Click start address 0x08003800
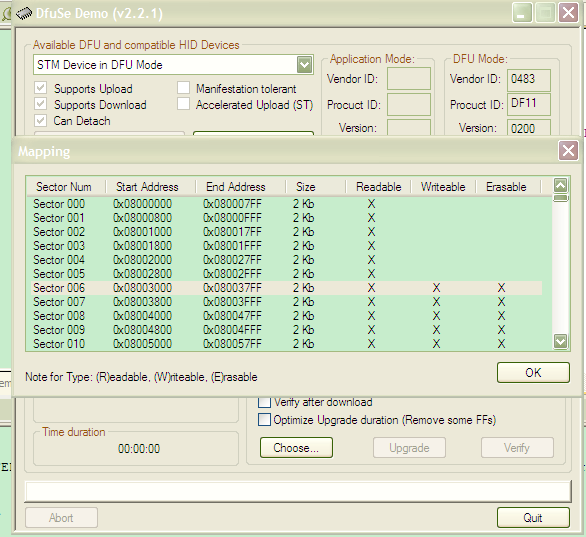 (x=142, y=302)
